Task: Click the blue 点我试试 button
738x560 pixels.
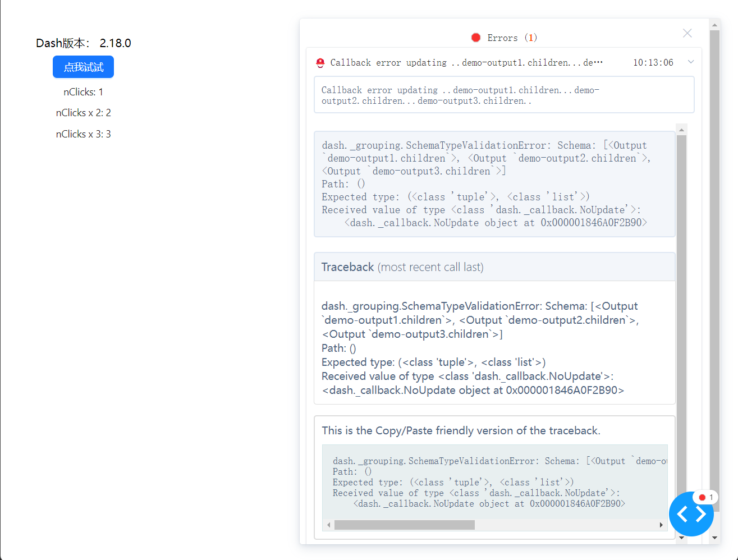Action: tap(83, 67)
